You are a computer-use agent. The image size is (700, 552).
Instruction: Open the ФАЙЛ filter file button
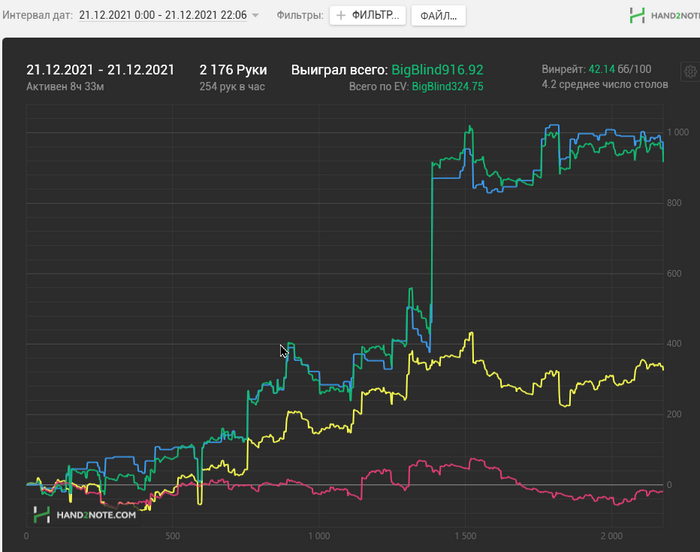pyautogui.click(x=438, y=16)
